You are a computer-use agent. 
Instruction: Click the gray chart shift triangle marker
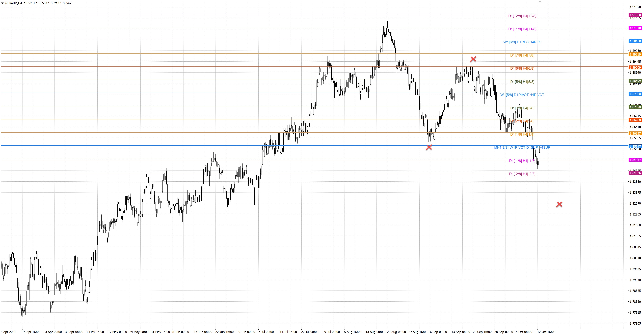[540, 2]
